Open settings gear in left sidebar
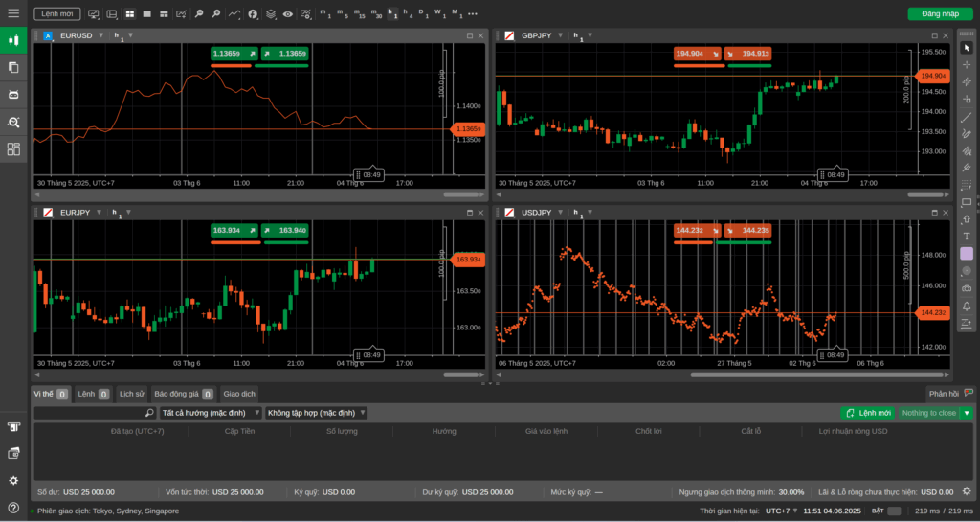980x522 pixels. [x=13, y=480]
